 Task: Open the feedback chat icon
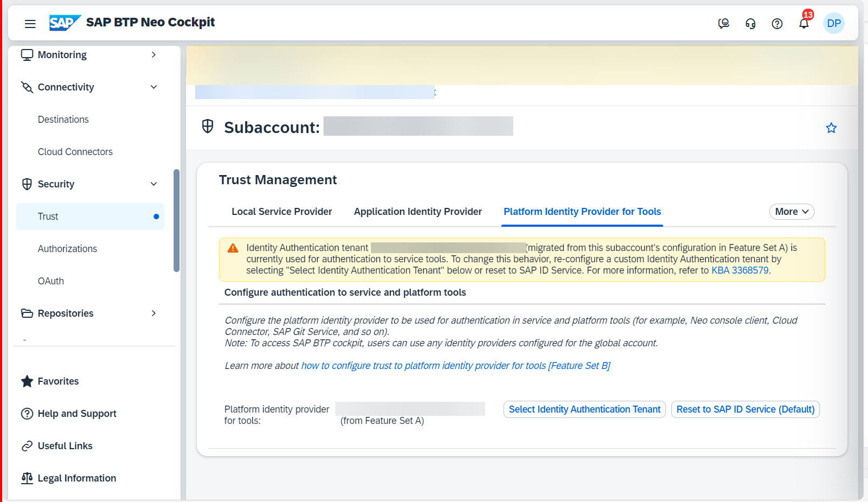724,23
